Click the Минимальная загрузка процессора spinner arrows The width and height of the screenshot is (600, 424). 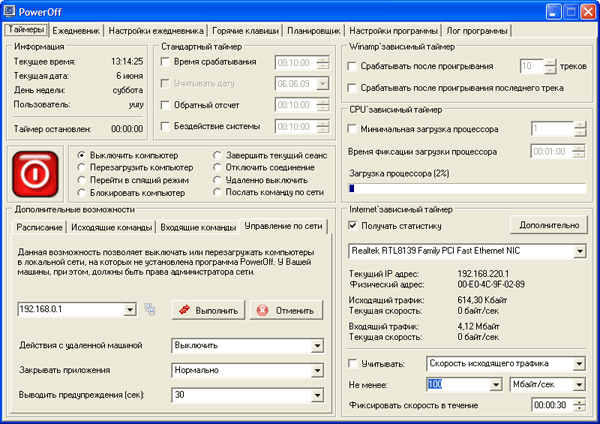580,129
